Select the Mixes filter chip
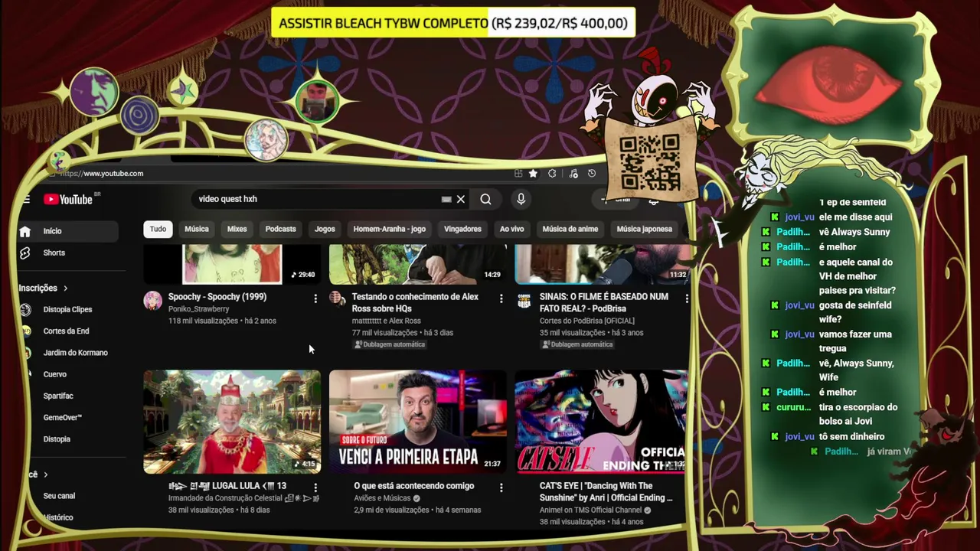The width and height of the screenshot is (980, 551). pyautogui.click(x=237, y=229)
